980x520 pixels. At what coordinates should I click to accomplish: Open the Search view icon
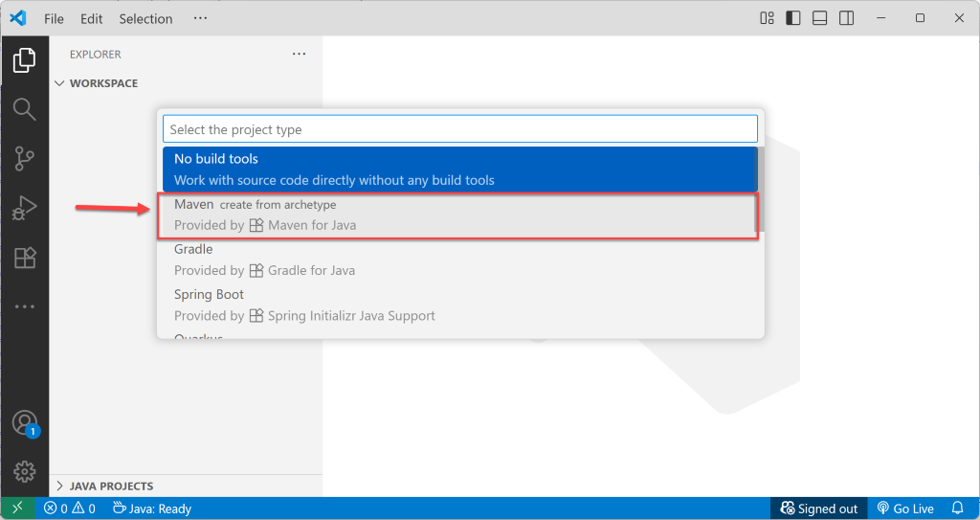coord(24,109)
